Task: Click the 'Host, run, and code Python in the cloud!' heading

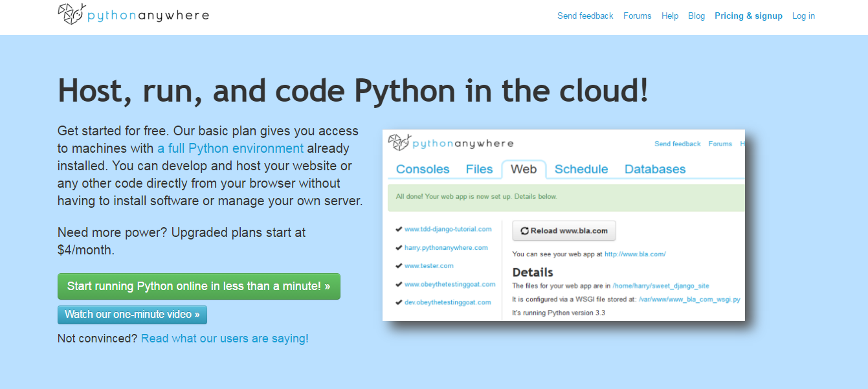Action: (353, 91)
